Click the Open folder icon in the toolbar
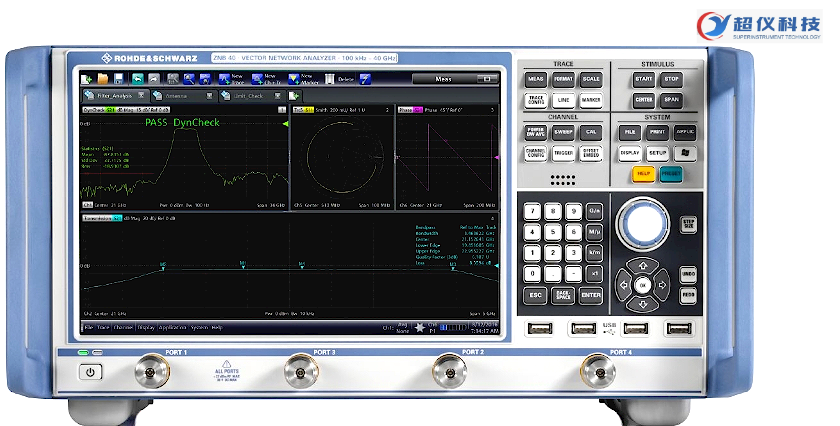 103,78
